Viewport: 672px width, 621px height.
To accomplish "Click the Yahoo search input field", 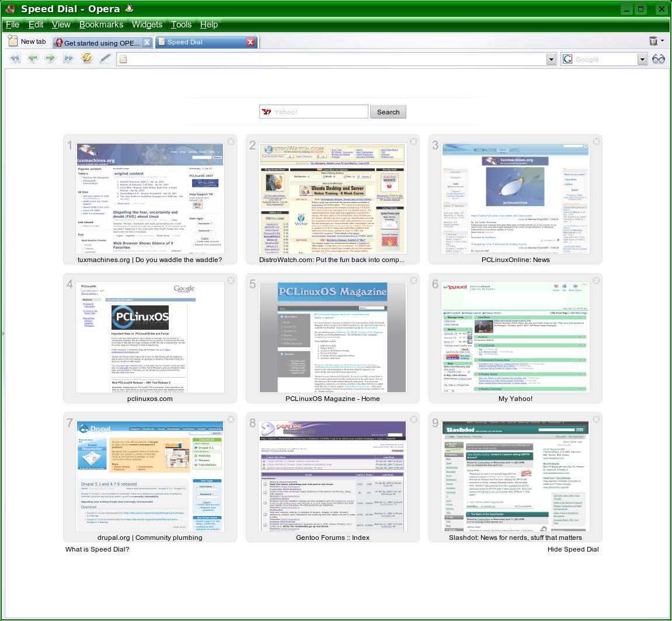I will point(314,112).
